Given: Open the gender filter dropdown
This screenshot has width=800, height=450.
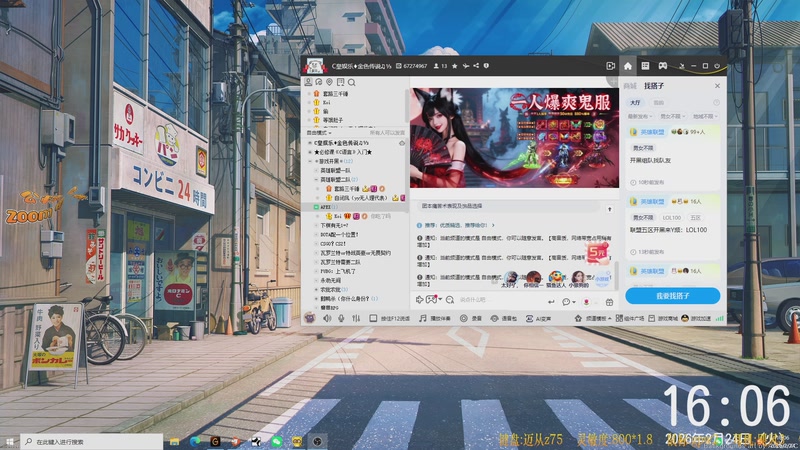Looking at the screenshot, I should coord(672,117).
